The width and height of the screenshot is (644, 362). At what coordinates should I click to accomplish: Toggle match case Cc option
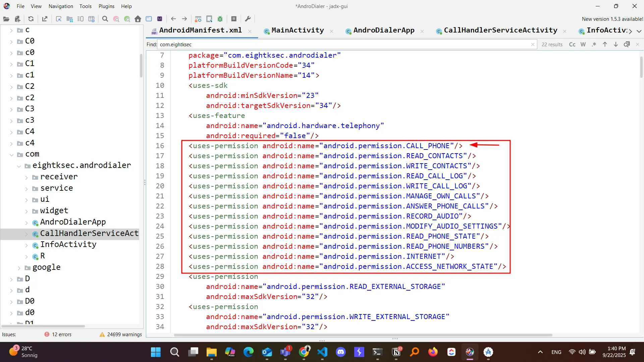572,45
